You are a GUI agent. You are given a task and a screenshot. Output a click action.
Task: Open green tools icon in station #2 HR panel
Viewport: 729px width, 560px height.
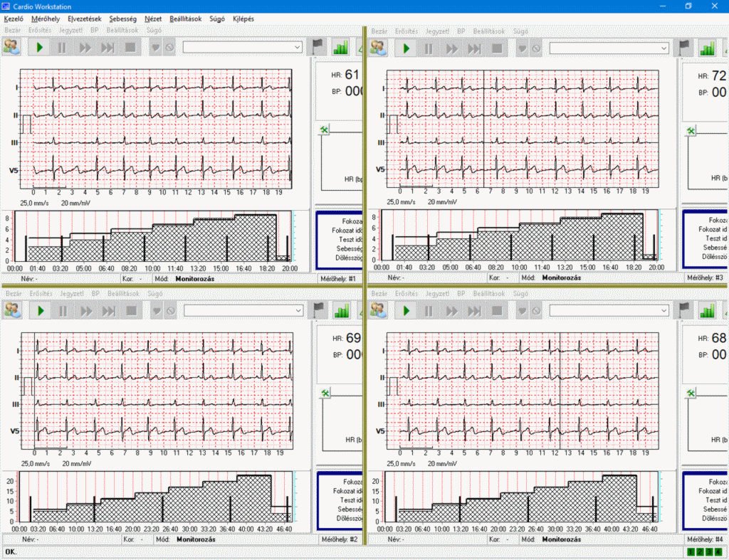(325, 393)
